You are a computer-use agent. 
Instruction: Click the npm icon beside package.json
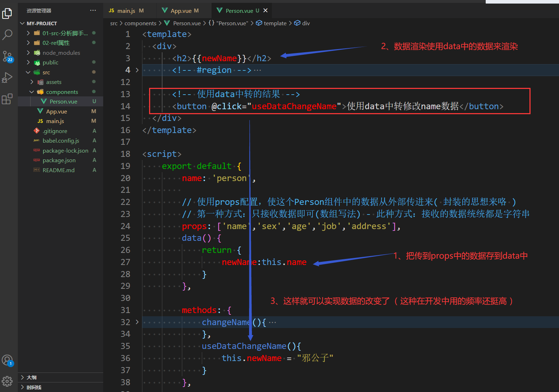tap(37, 160)
